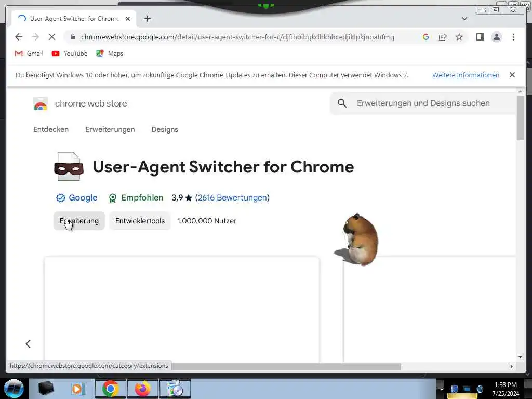
Task: Go back using Chrome's back arrow
Action: (19, 37)
